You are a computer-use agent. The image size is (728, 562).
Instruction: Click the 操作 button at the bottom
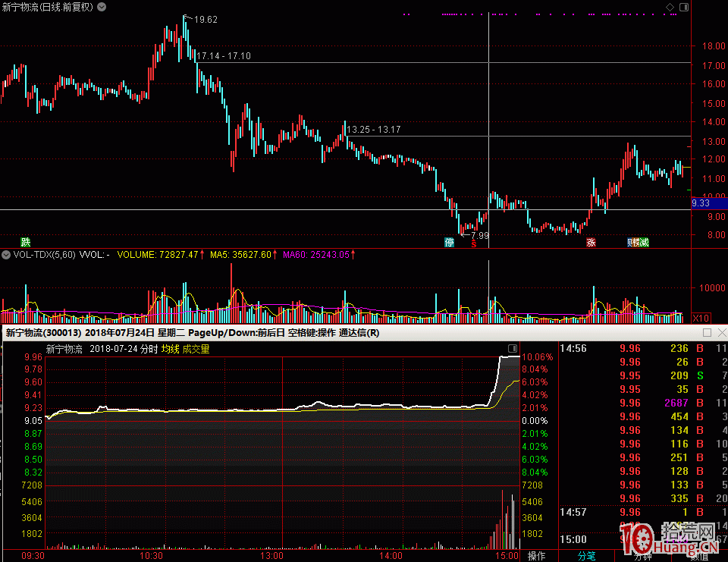(x=536, y=556)
